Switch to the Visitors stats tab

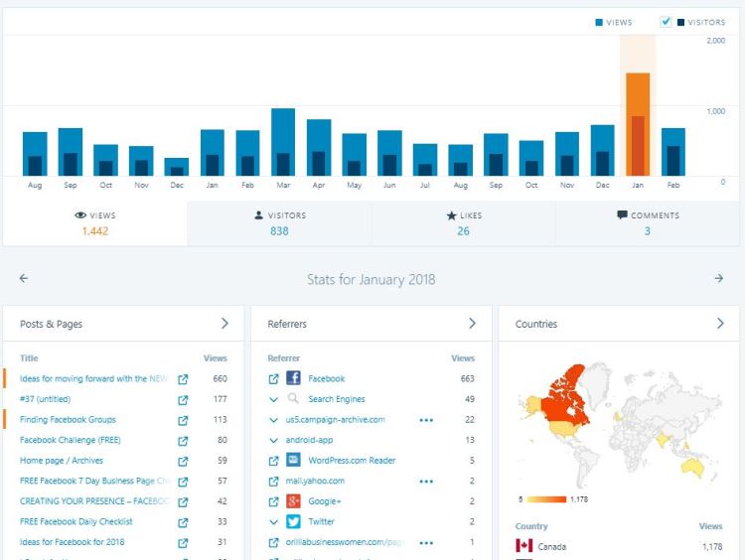click(x=279, y=223)
